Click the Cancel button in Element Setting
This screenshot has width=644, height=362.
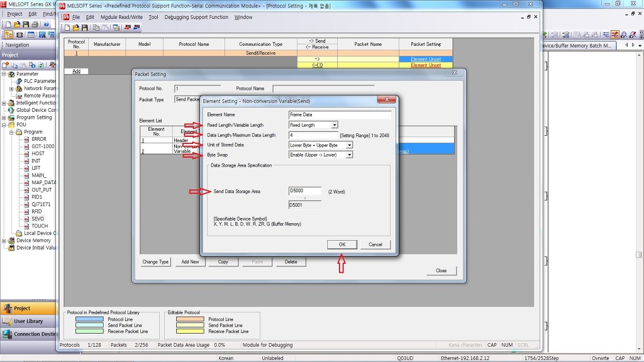(375, 244)
